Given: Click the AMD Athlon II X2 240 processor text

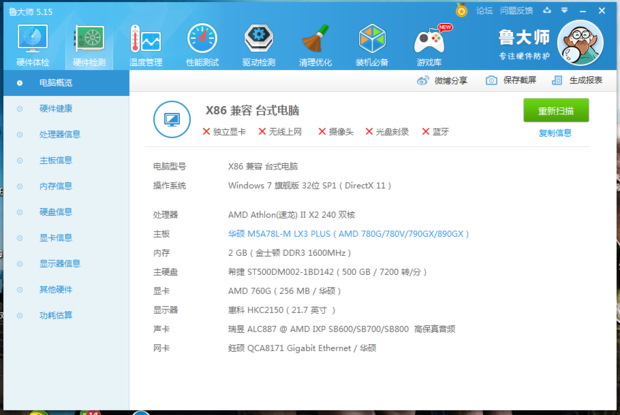Looking at the screenshot, I should point(291,215).
